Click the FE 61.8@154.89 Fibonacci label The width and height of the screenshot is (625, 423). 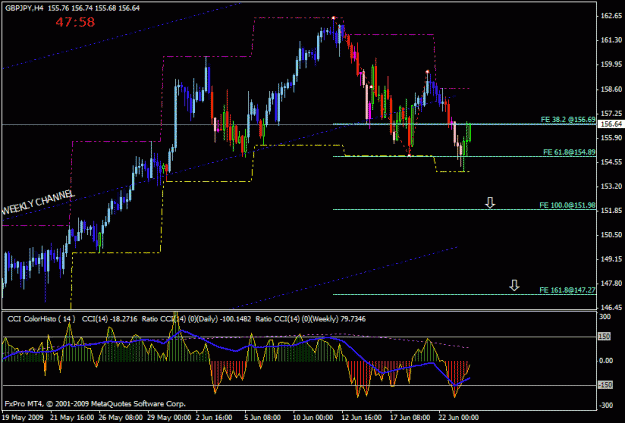pyautogui.click(x=569, y=152)
